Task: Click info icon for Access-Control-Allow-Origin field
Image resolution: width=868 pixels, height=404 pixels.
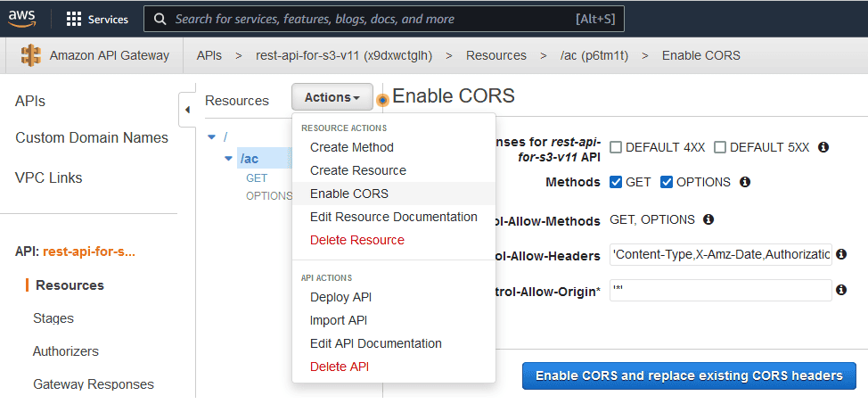Action: click(840, 290)
